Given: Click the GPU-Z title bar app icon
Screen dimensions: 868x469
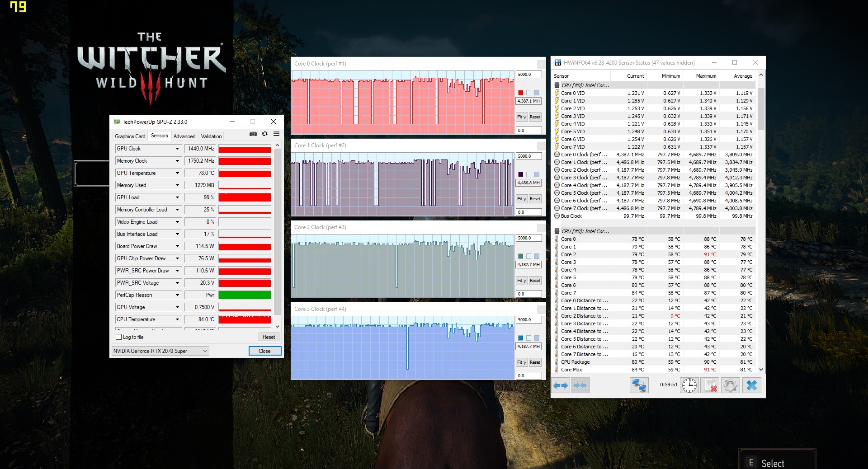Looking at the screenshot, I should (x=117, y=122).
